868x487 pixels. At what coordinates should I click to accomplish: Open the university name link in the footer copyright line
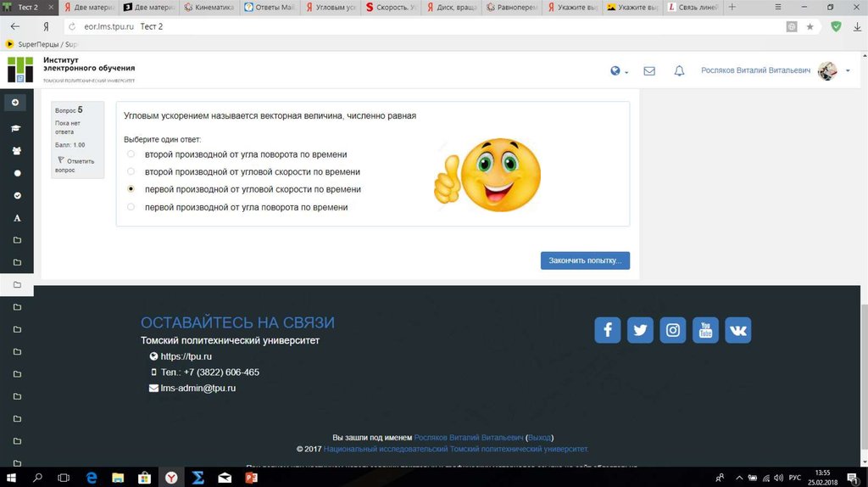pos(455,449)
